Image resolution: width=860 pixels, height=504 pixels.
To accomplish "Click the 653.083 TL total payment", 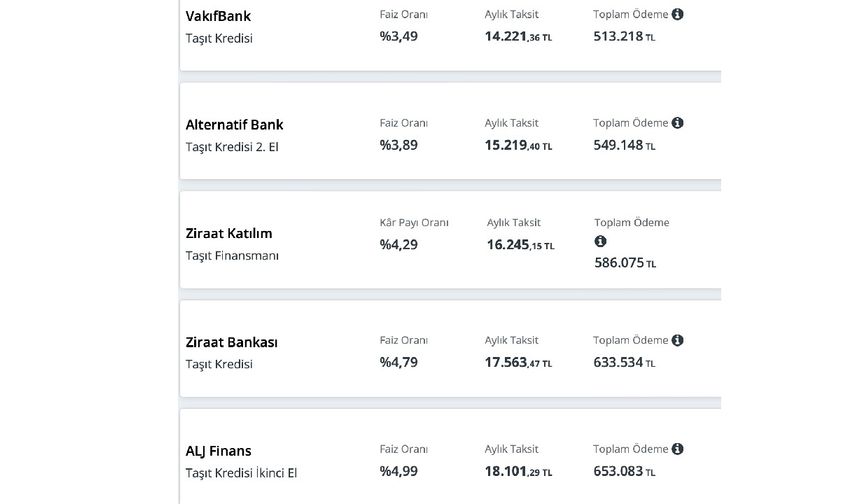I will tap(624, 472).
